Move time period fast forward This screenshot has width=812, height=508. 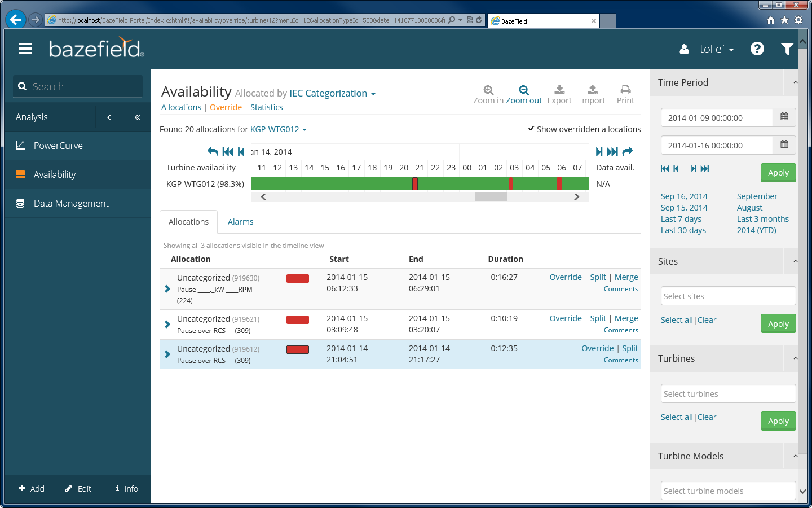705,169
